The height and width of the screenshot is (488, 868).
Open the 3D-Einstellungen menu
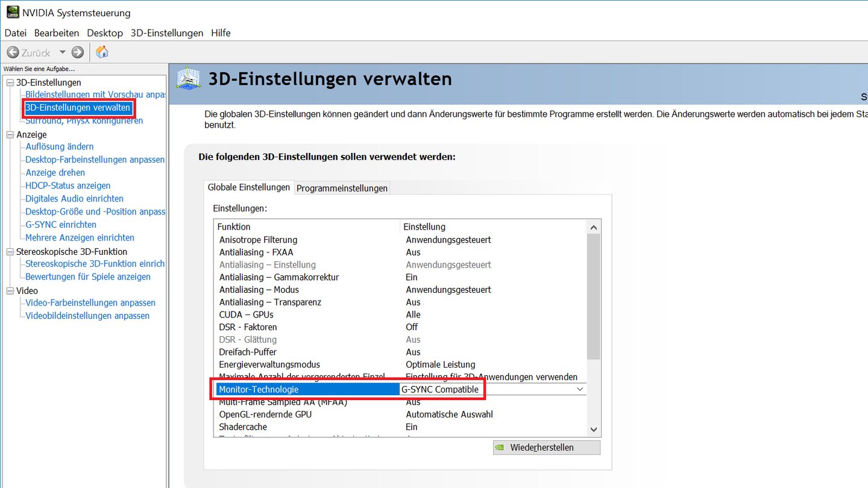click(167, 33)
